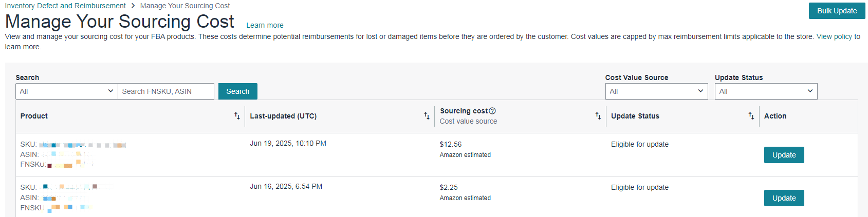Open the Search type dropdown
868x217 pixels.
click(x=66, y=91)
